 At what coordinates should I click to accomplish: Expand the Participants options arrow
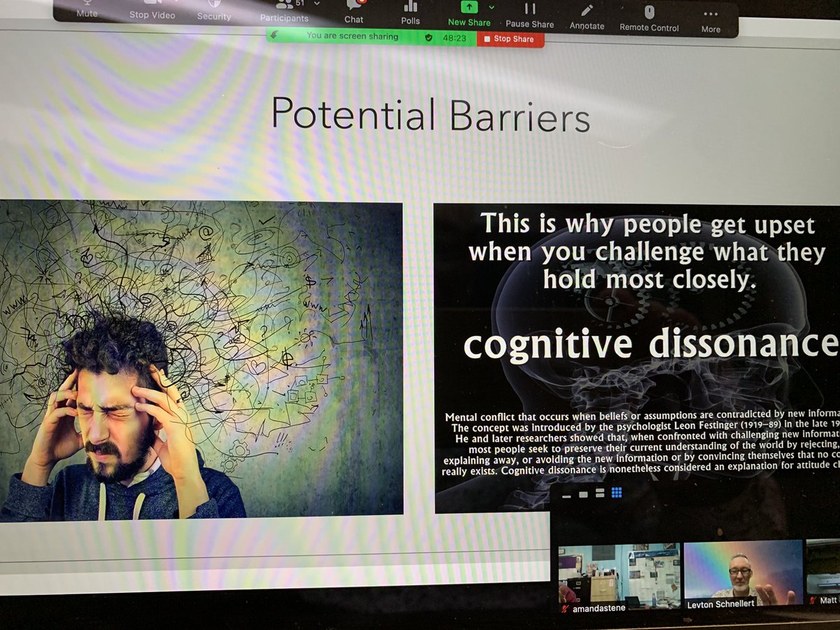317,3
